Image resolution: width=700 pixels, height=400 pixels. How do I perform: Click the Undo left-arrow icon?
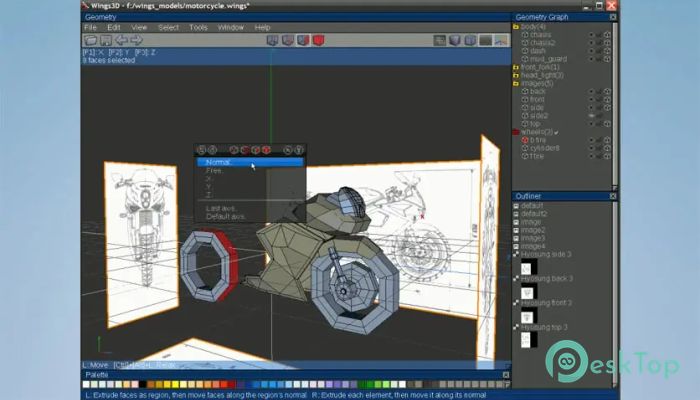[121, 40]
